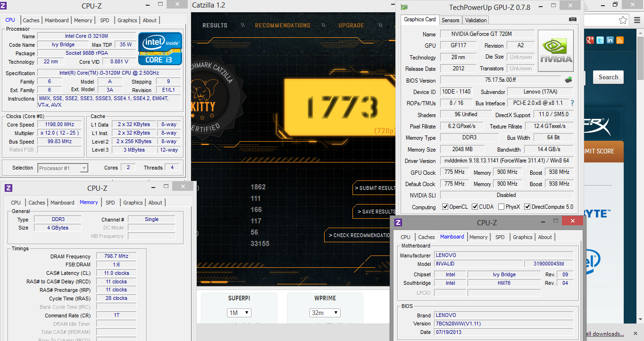
Task: Open Graphics tab in Memory CPU-Z window
Action: (x=133, y=203)
